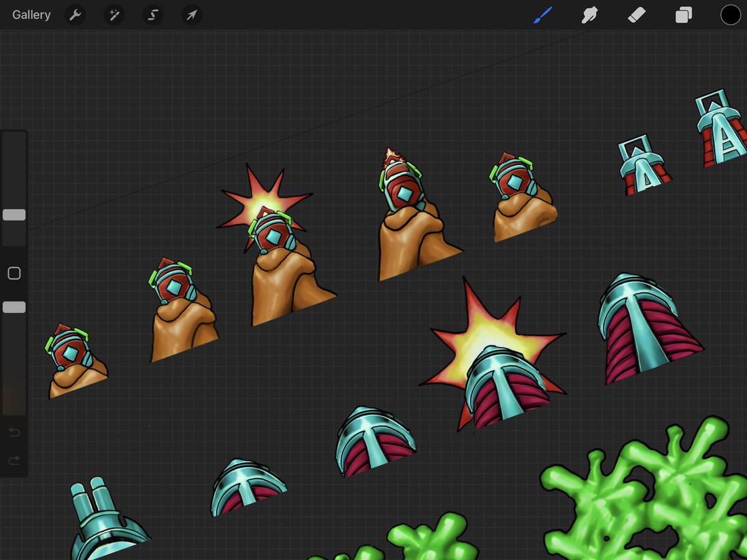Select the Eraser tool
The height and width of the screenshot is (560, 747).
point(637,15)
